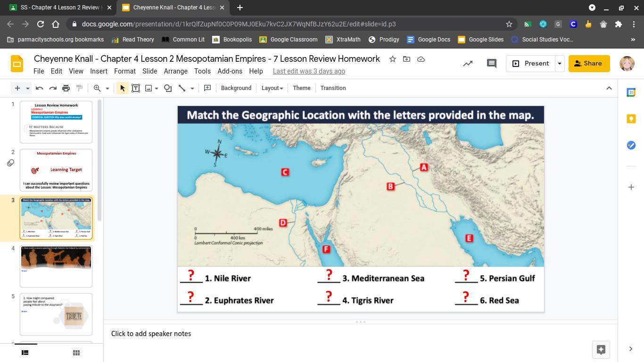Click the Background button

(236, 88)
